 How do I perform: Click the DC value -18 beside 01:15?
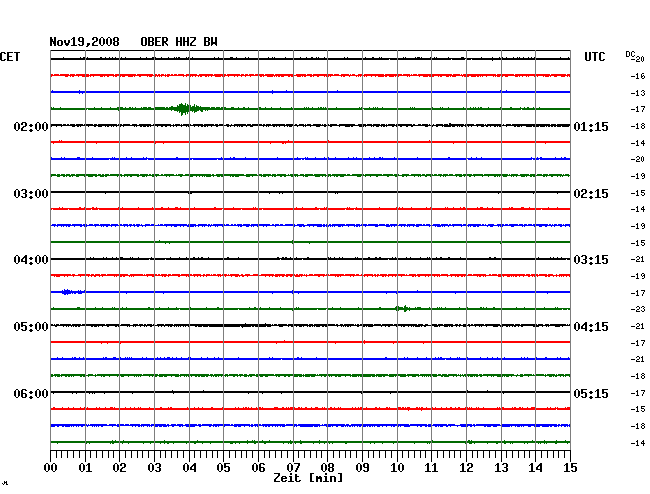tap(638, 126)
